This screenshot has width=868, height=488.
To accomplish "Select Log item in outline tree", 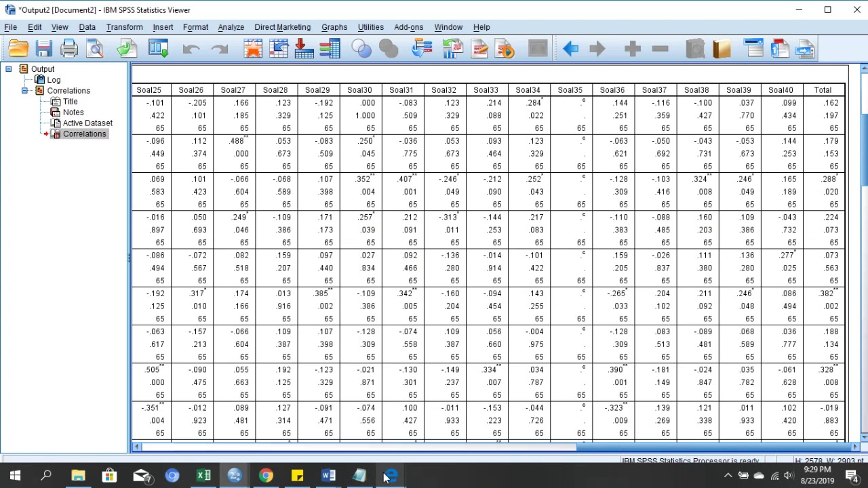I will (54, 79).
